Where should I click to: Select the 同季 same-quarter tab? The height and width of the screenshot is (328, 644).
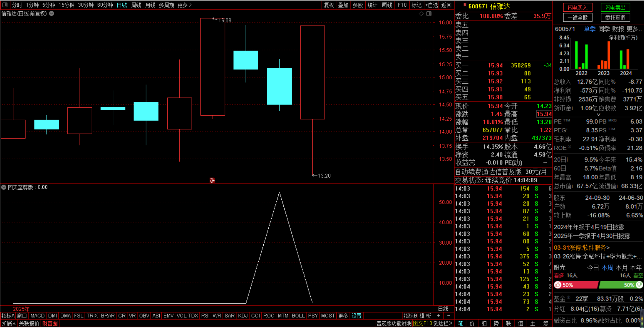point(604,29)
